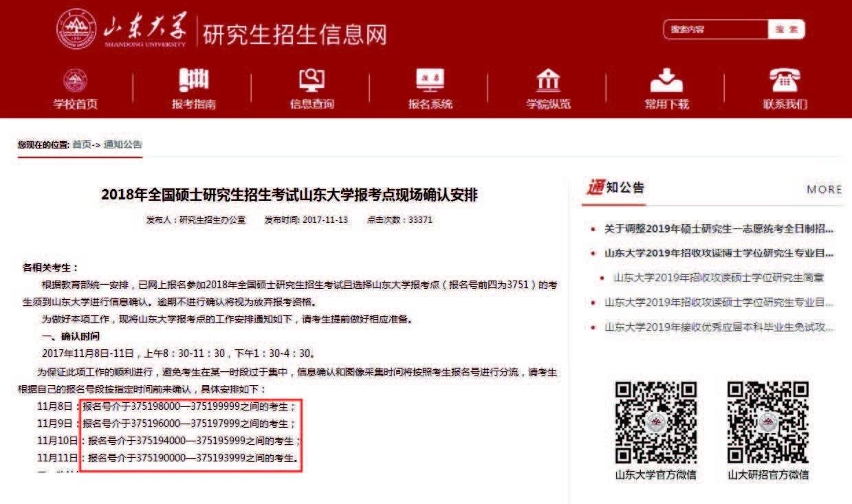Open 山东大学2019年招收攻读硕士学位研究生简章
The image size is (852, 504).
point(719,278)
